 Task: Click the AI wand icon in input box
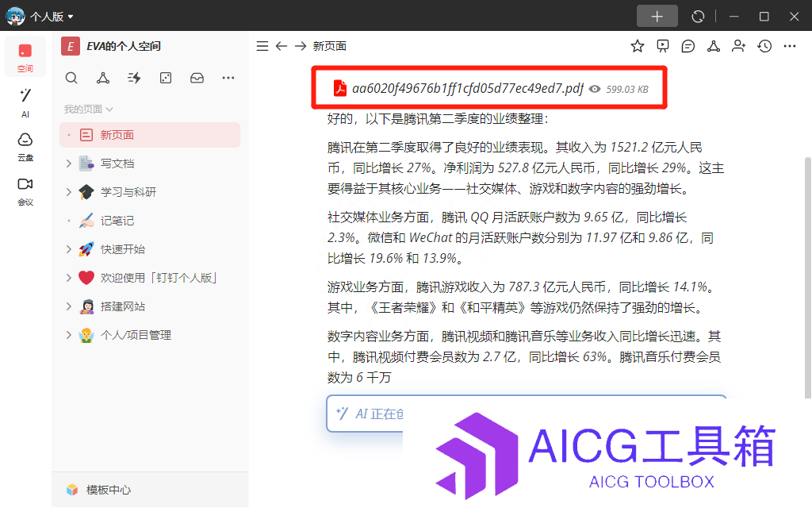(343, 413)
